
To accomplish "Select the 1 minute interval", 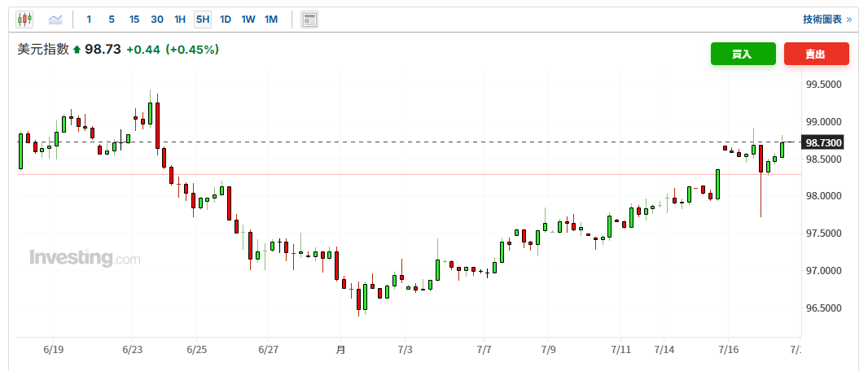I will point(89,20).
